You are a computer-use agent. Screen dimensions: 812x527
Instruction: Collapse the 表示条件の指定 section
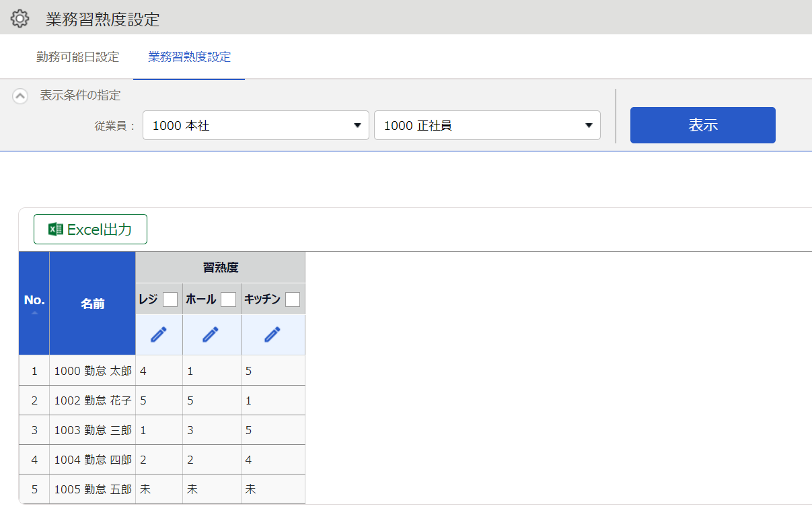(20, 96)
